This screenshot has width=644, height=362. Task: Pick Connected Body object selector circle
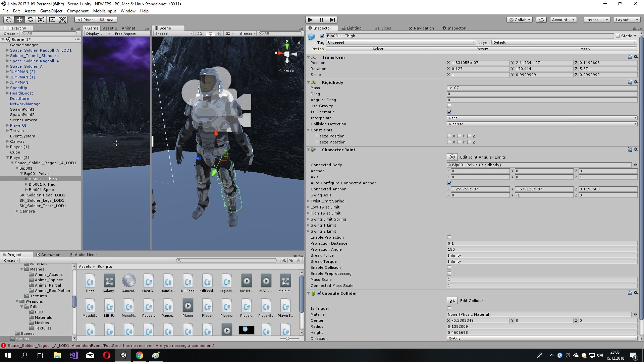(635, 165)
